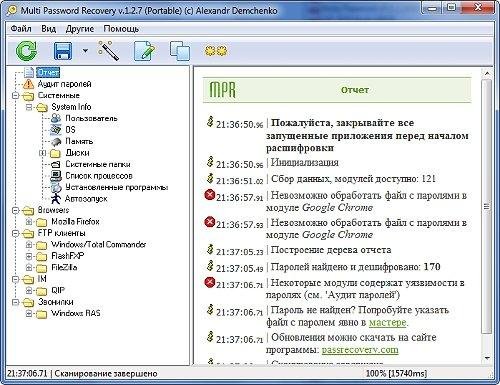Image resolution: width=500 pixels, height=385 pixels.
Task: Click red error icon at 21:37:06.71
Action: click(210, 283)
